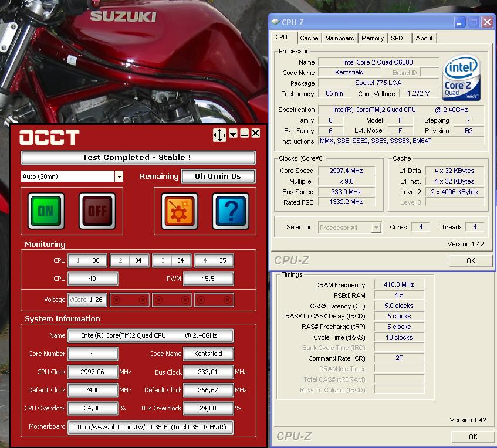This screenshot has height=448, width=497.
Task: Click the CPU core 1 temperature value 36
Action: coord(96,260)
